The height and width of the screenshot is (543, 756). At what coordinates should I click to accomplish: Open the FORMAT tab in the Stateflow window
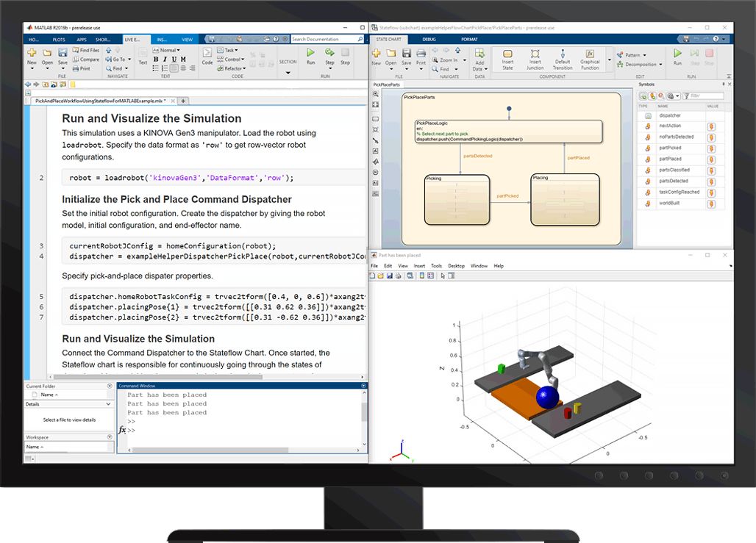469,40
